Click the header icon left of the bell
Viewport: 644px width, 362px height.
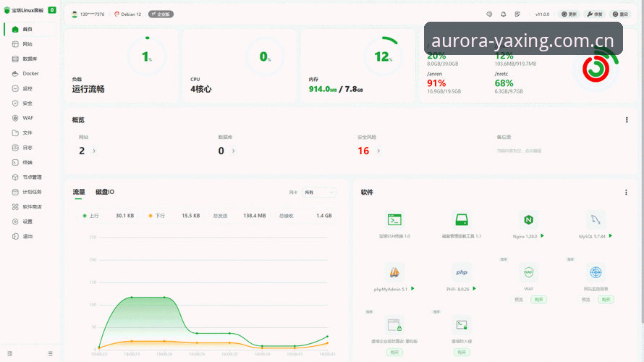tap(489, 14)
